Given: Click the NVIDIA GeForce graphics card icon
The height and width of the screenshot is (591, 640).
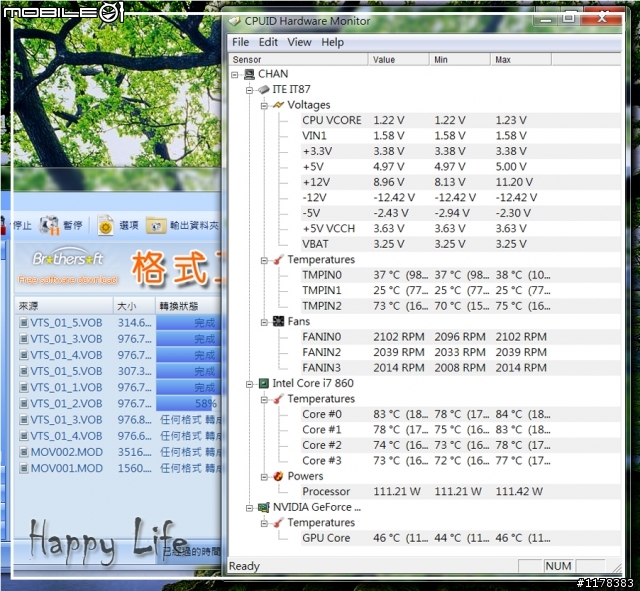Looking at the screenshot, I should tap(264, 507).
